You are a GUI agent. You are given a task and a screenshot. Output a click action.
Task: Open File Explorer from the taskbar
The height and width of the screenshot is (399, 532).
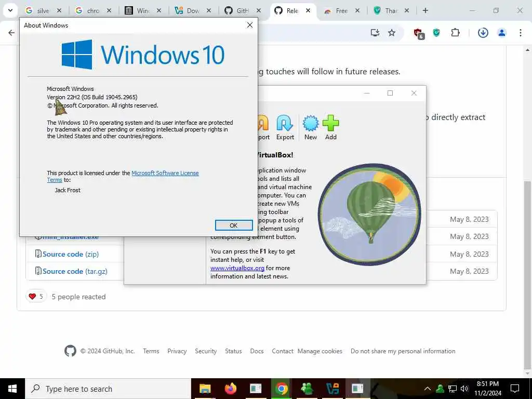click(205, 389)
